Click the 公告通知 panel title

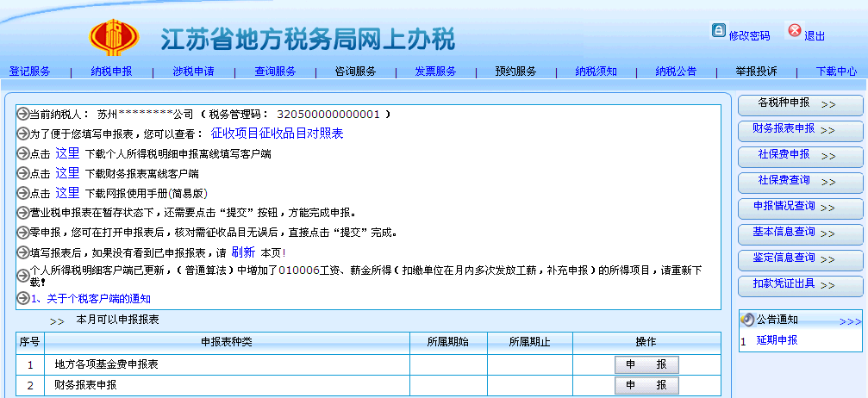click(777, 320)
